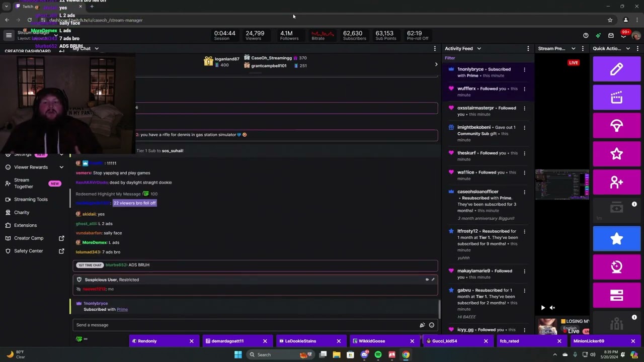
Task: Open the help question mark icon
Action: [586, 36]
